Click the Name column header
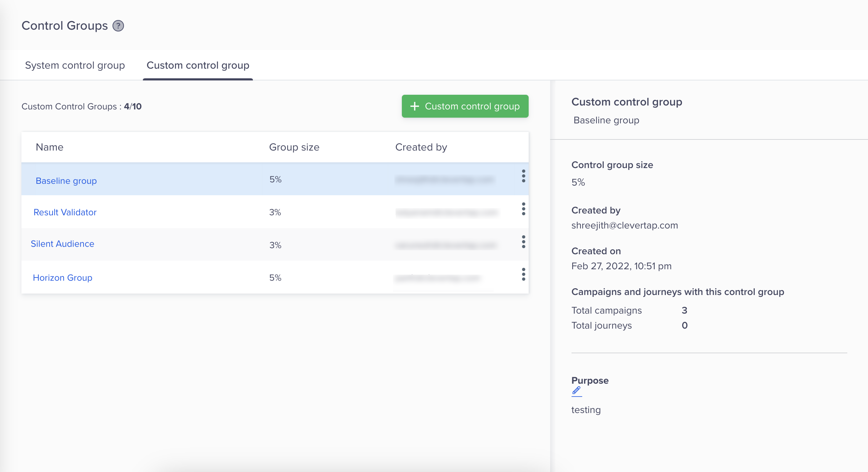 tap(50, 147)
